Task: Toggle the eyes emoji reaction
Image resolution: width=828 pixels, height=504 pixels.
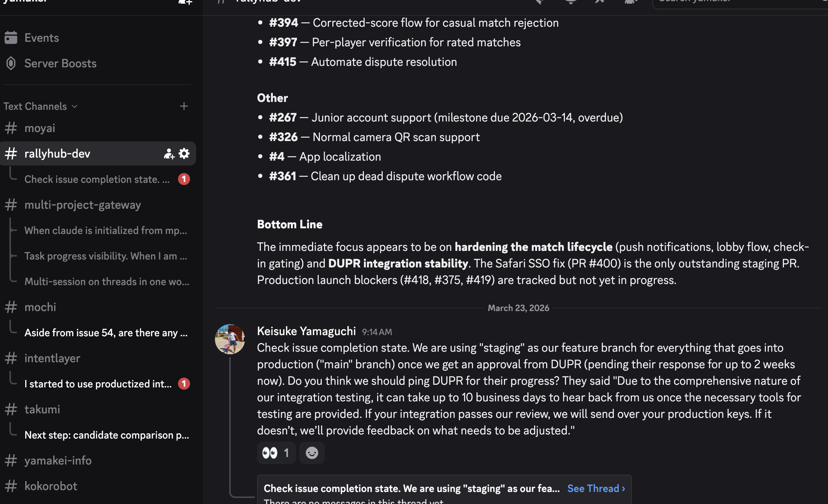Action: tap(276, 453)
